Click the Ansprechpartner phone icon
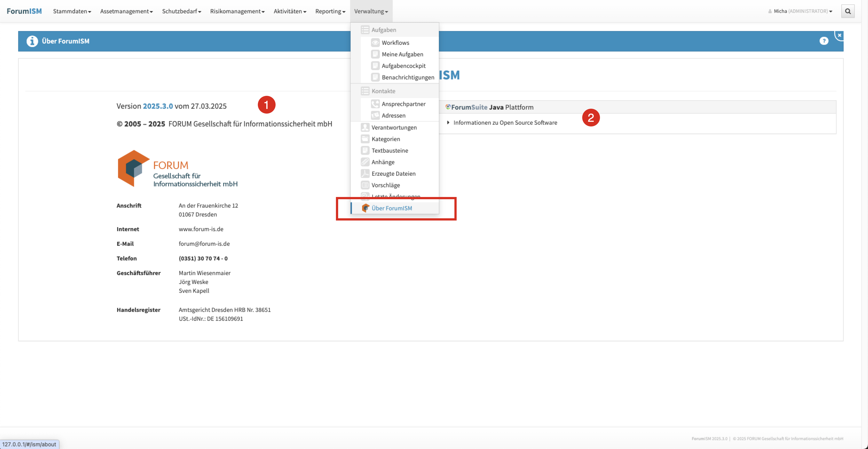This screenshot has width=868, height=449. (x=375, y=104)
